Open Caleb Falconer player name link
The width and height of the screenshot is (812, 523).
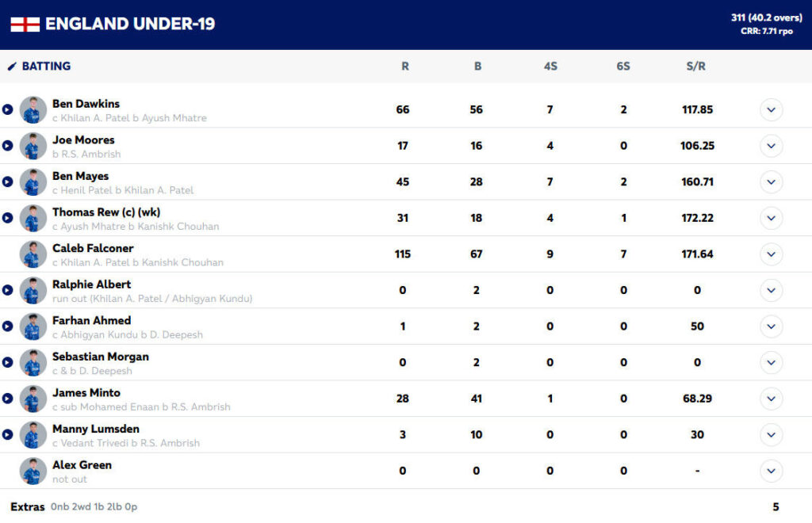tap(93, 248)
